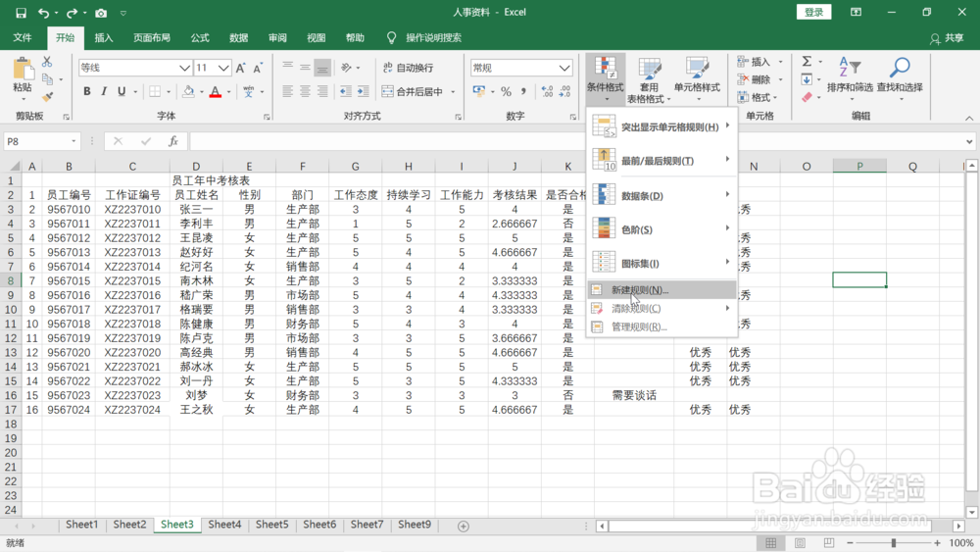The height and width of the screenshot is (552, 980).
Task: Collapse the ribbon chevron
Action: pos(969,118)
